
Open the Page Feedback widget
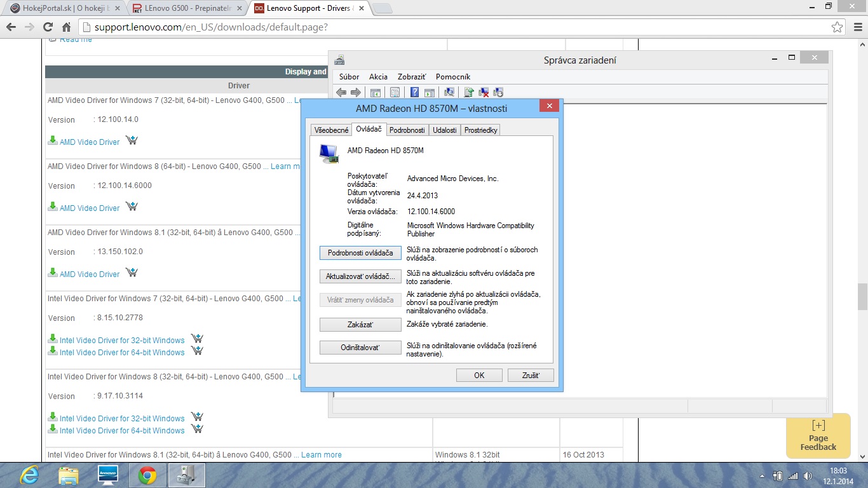[x=818, y=435]
